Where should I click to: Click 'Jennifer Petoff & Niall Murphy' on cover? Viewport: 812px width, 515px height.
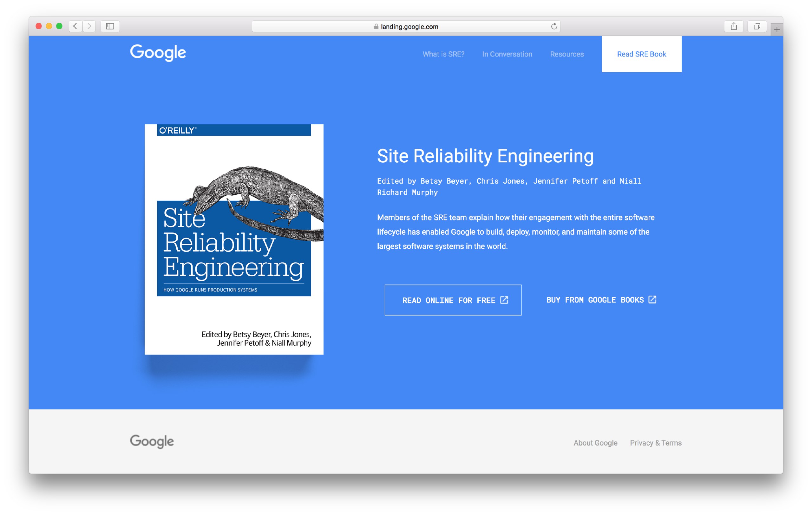click(264, 343)
